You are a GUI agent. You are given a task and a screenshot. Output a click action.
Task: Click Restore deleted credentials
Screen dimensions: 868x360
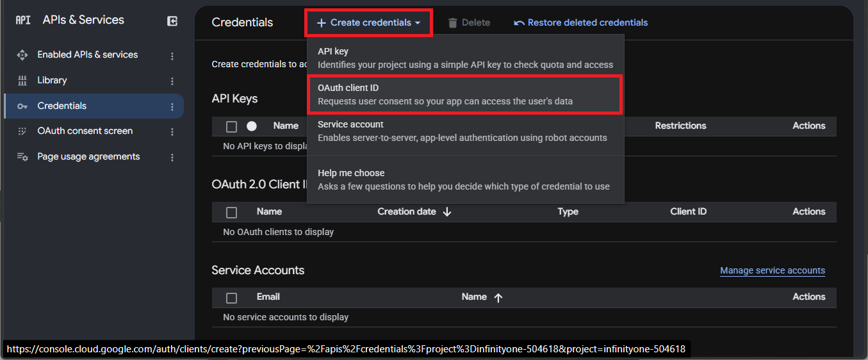click(581, 22)
